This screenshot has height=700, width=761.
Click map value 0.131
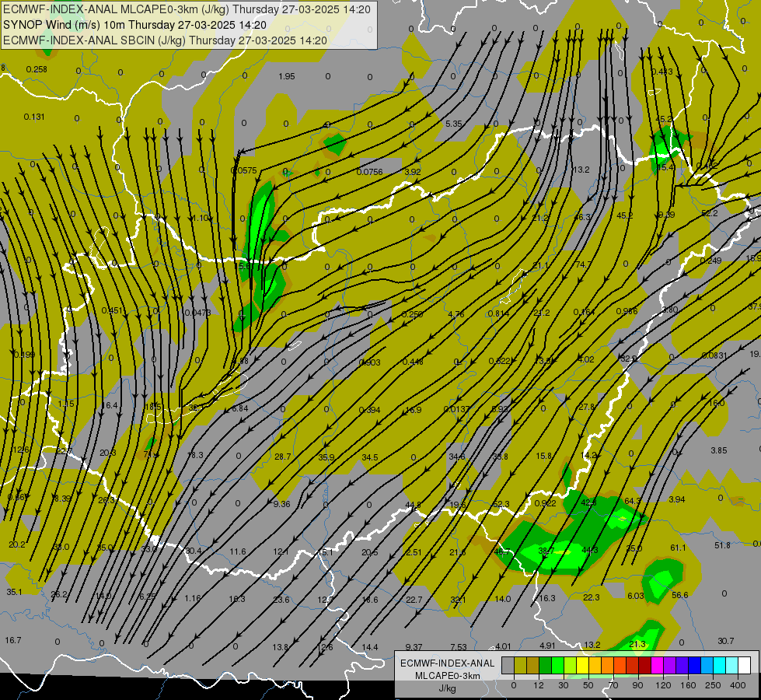pyautogui.click(x=34, y=117)
